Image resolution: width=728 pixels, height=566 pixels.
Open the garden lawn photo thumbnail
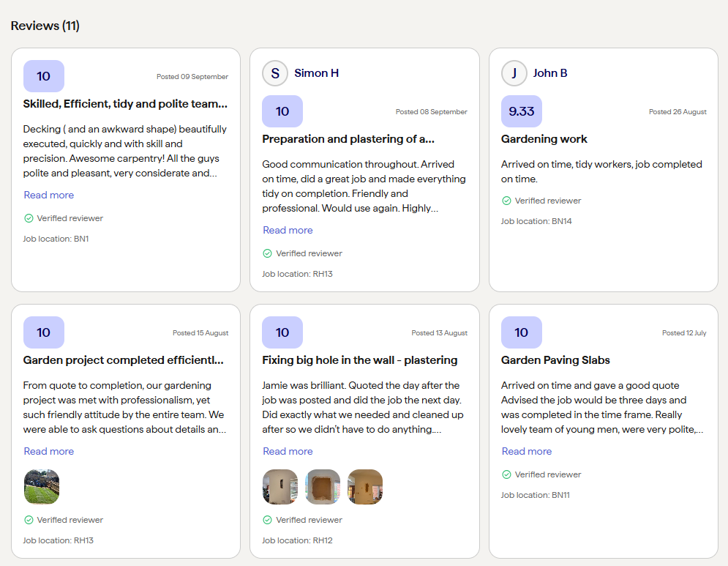(x=42, y=487)
